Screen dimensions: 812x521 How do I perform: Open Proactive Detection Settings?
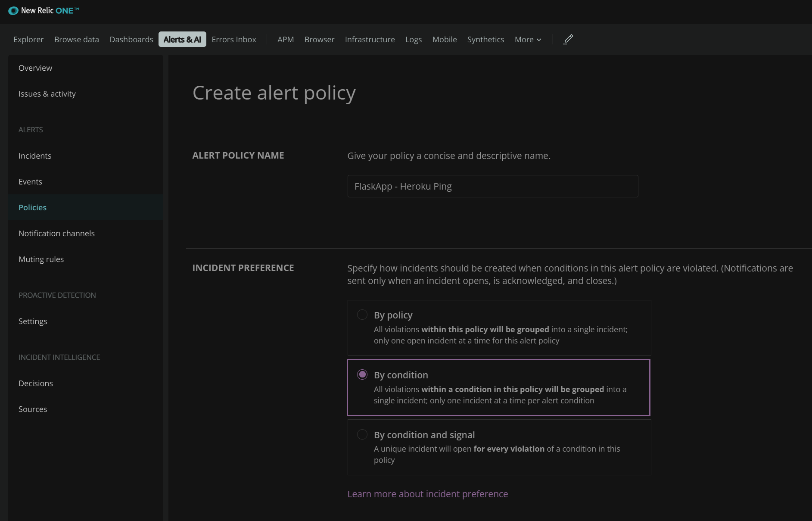(86, 321)
